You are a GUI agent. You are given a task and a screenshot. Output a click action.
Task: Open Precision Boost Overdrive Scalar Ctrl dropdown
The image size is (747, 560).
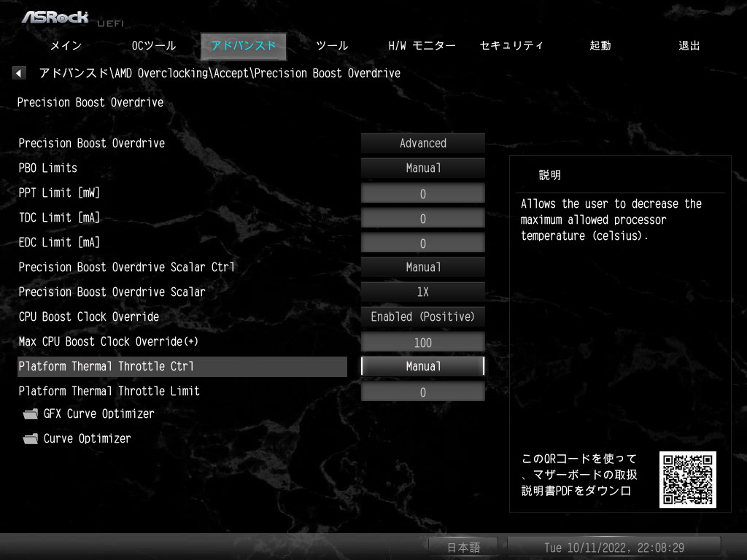click(422, 267)
